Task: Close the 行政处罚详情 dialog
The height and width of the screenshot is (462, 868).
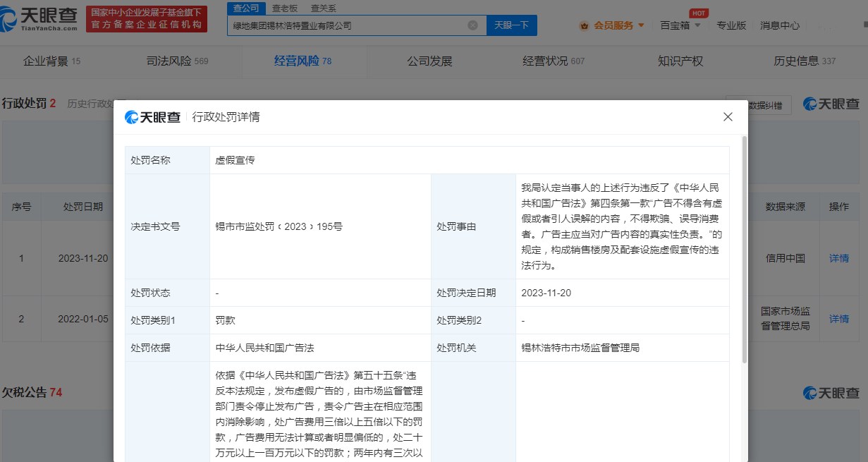Action: click(x=728, y=117)
